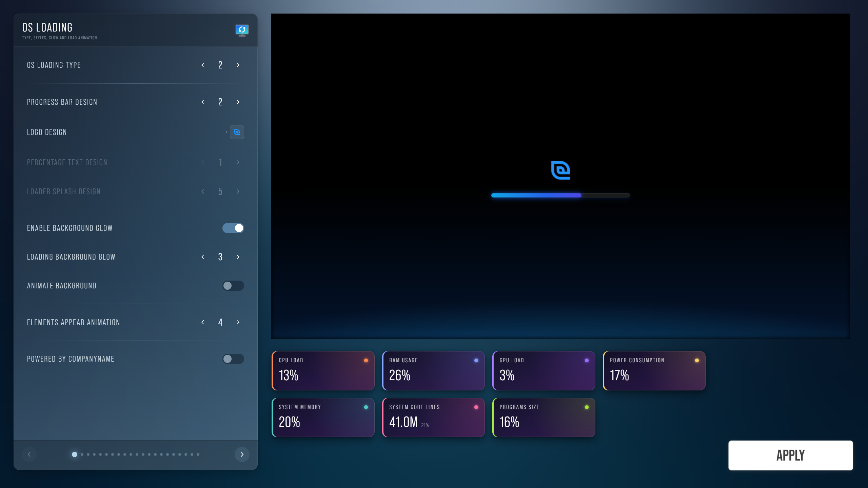Decrease Percentage Text Design value
This screenshot has width=868, height=488.
pyautogui.click(x=203, y=162)
